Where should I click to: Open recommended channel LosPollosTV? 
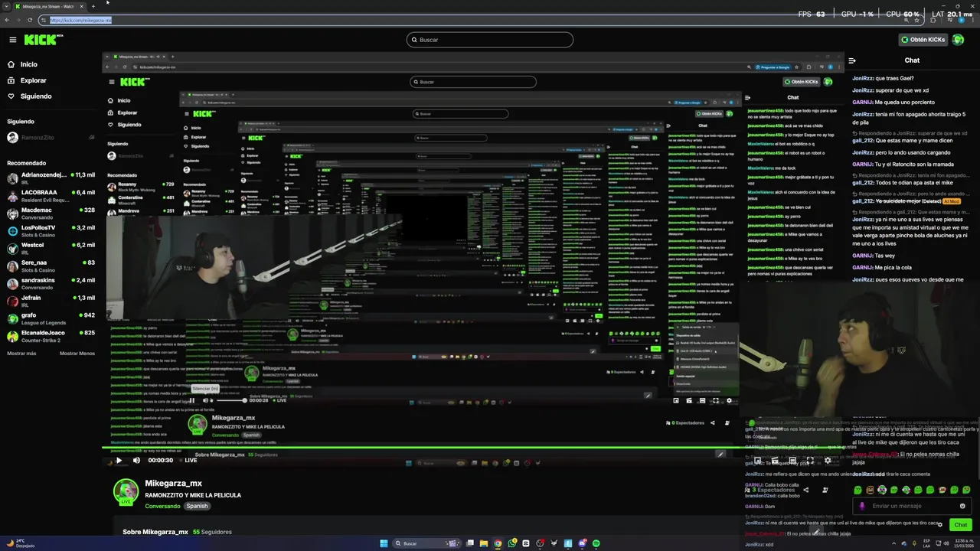(x=51, y=231)
